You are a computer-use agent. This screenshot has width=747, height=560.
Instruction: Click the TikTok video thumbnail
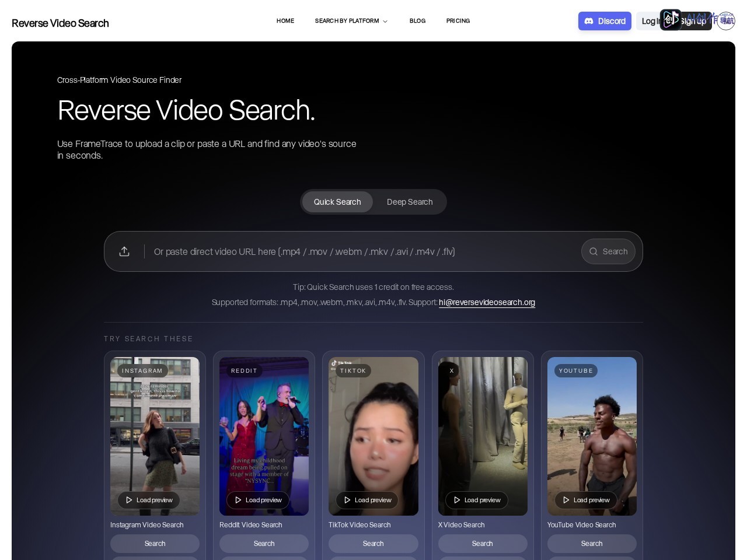(373, 436)
